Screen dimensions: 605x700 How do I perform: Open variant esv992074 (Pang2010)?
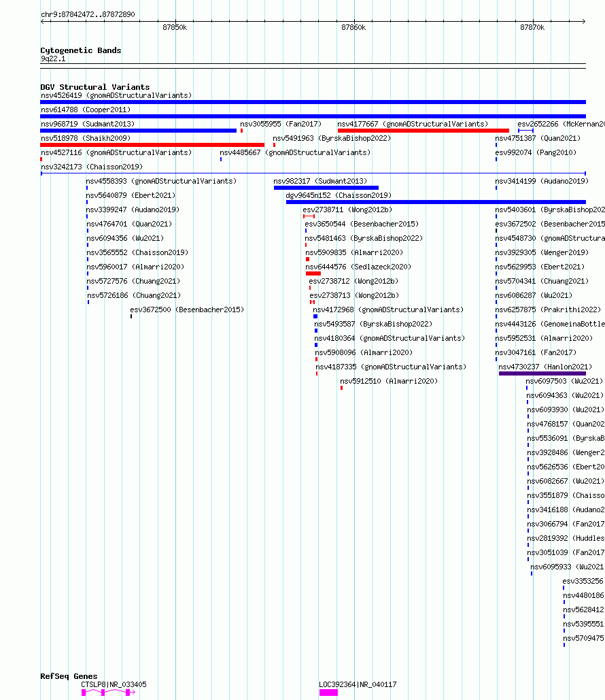[x=536, y=152]
